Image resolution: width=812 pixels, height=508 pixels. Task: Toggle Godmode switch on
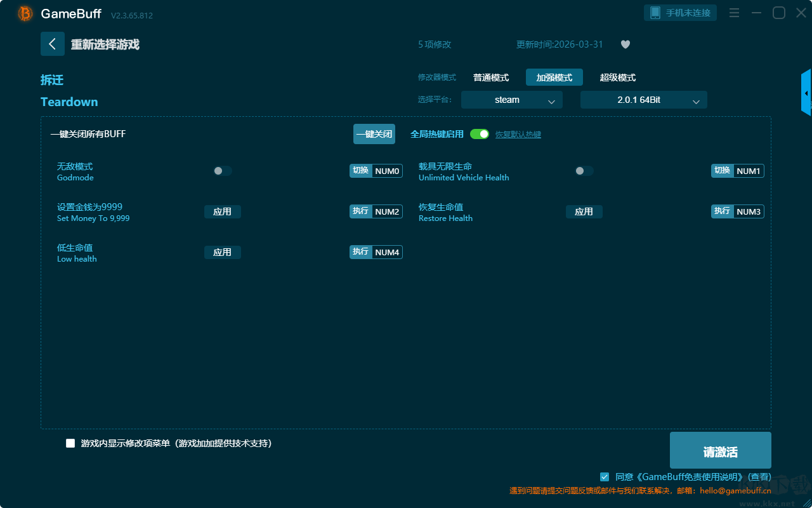[x=223, y=171]
